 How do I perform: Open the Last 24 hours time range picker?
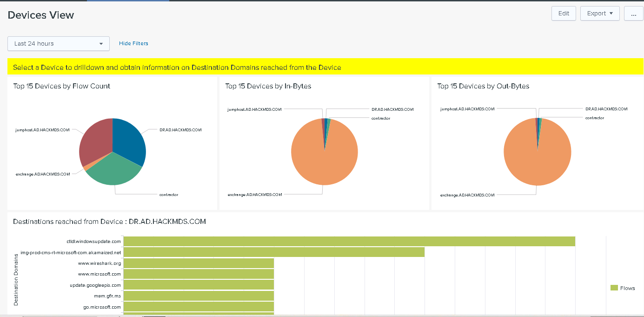[58, 43]
